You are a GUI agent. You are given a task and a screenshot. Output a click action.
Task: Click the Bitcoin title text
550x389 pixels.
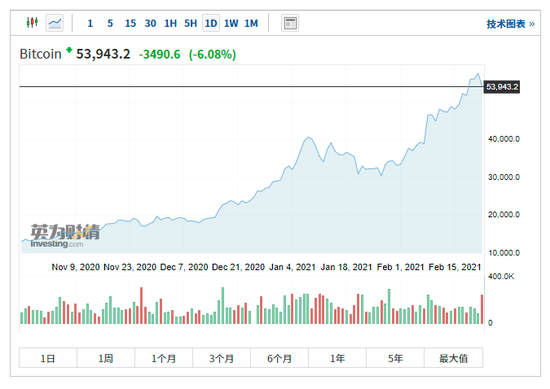pos(40,54)
